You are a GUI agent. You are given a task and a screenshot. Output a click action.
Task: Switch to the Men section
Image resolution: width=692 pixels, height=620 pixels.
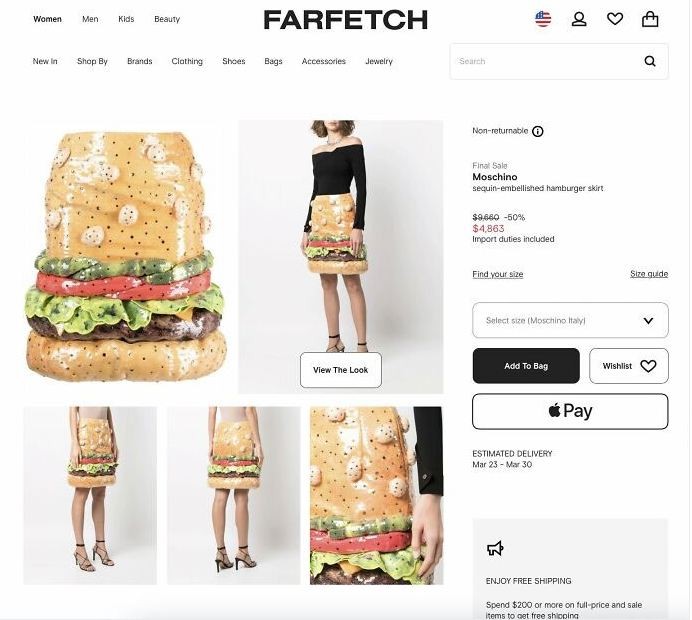click(x=90, y=19)
